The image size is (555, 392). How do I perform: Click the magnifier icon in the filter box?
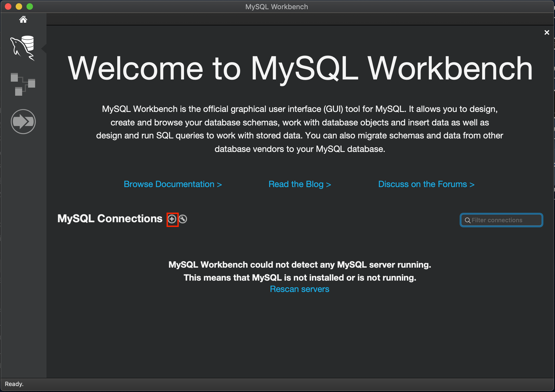(468, 220)
